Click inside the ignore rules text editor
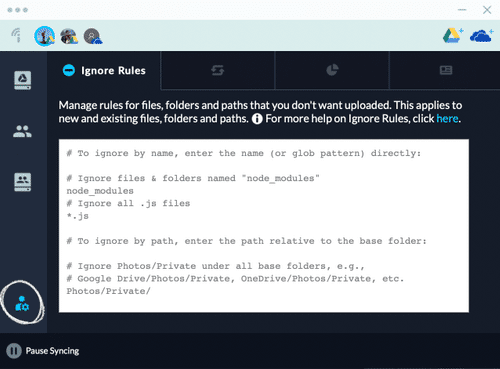500x369 pixels. click(264, 226)
